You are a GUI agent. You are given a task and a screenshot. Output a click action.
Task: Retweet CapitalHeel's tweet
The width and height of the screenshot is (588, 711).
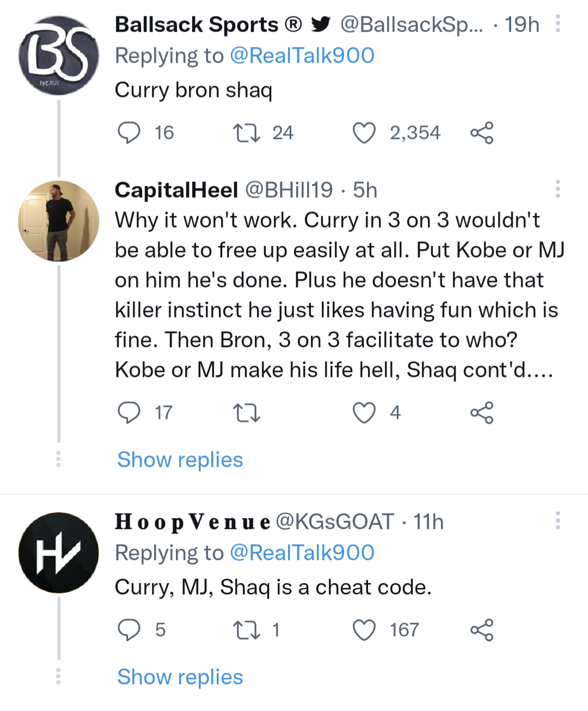[x=246, y=413]
